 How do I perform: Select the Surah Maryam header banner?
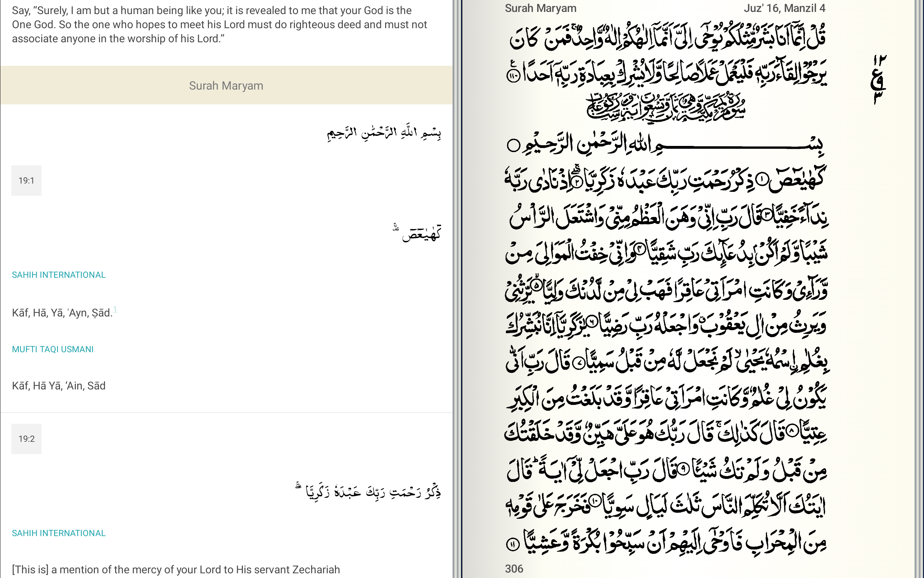[x=226, y=85]
